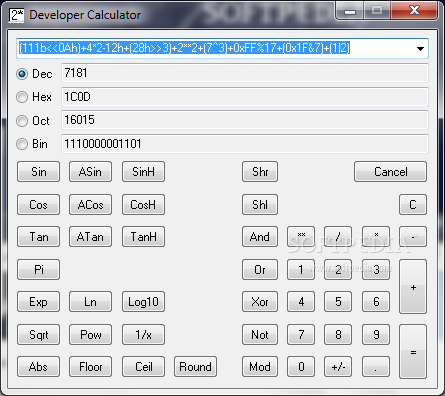This screenshot has width=445, height=396.
Task: Click digit 9 button
Action: coord(376,334)
